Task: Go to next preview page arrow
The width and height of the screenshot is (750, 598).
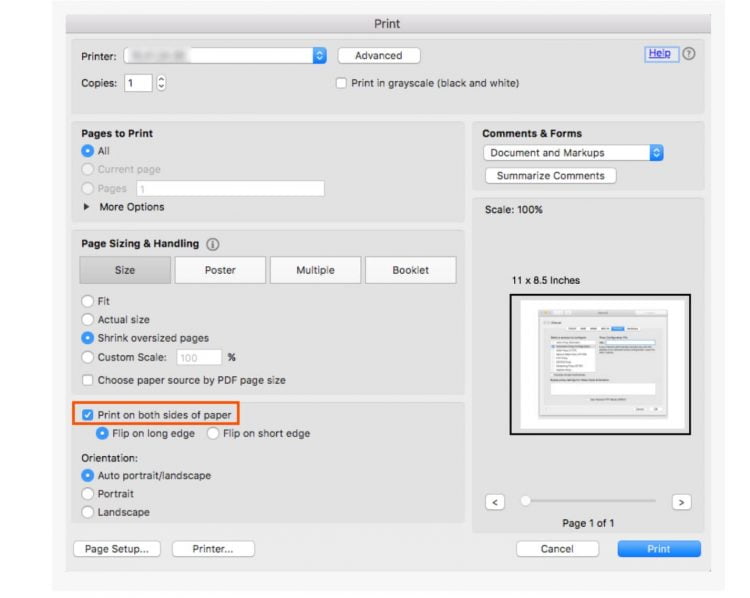Action: click(681, 502)
